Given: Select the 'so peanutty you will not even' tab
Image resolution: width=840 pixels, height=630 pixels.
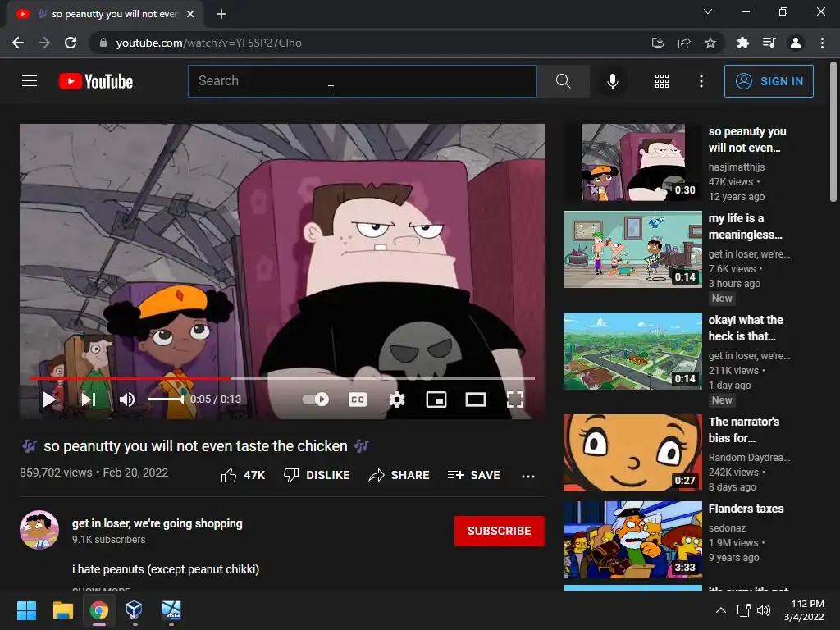Looking at the screenshot, I should pyautogui.click(x=105, y=14).
